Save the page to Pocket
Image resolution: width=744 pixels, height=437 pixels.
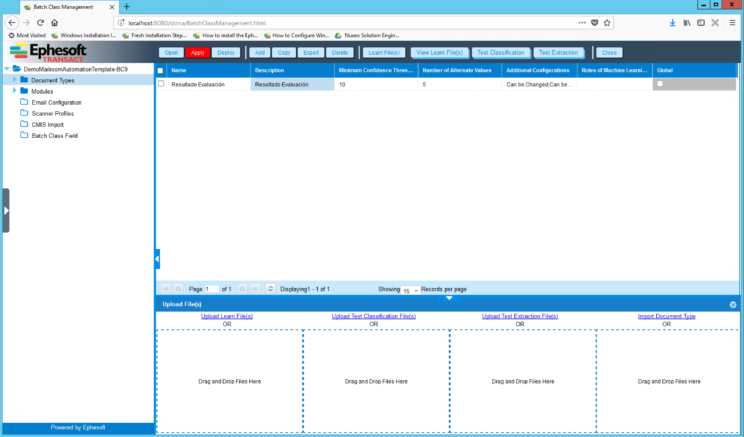594,22
